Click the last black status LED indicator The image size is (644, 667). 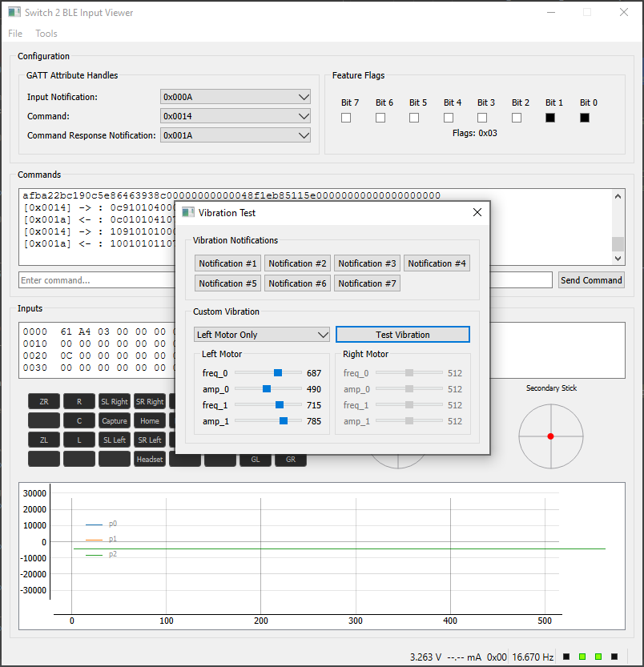coord(614,657)
